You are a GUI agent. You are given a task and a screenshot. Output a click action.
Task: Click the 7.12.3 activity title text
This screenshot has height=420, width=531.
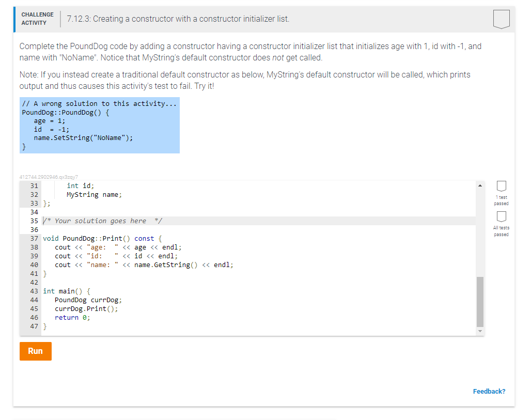point(178,19)
